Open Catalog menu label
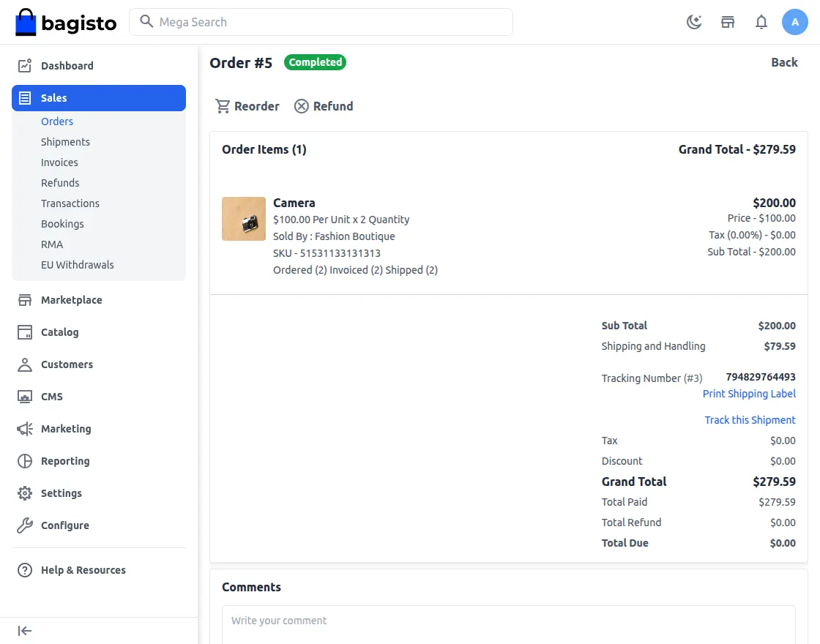The height and width of the screenshot is (644, 820). point(59,332)
